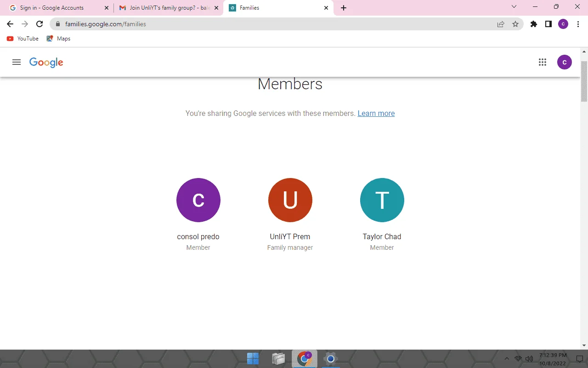Reload the current page
The image size is (588, 368).
tap(40, 24)
